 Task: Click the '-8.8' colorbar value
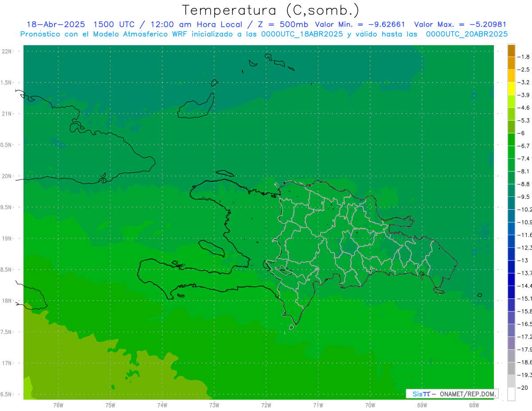click(x=524, y=184)
